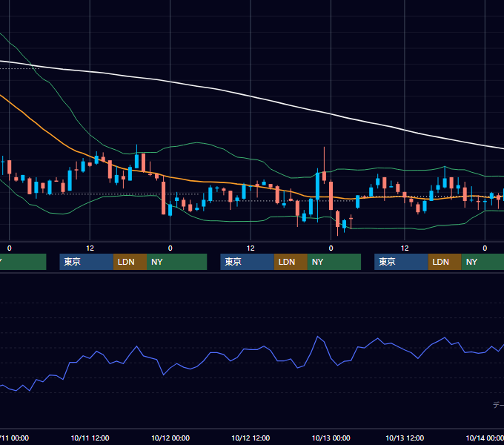Click the 東京 session block for 10/11
The image size is (504, 445).
pos(87,262)
